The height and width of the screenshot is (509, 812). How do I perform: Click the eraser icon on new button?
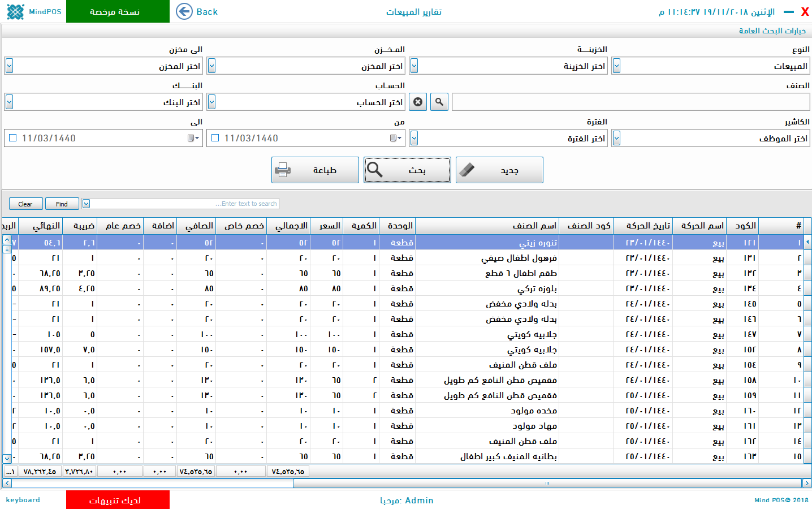pos(467,170)
